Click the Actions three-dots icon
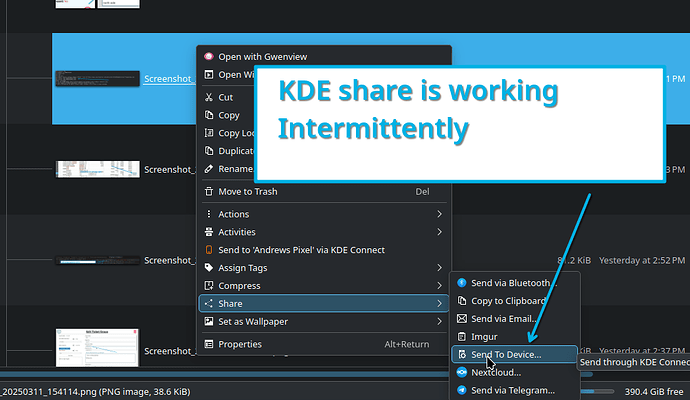Image resolution: width=690 pixels, height=400 pixels. tap(209, 214)
